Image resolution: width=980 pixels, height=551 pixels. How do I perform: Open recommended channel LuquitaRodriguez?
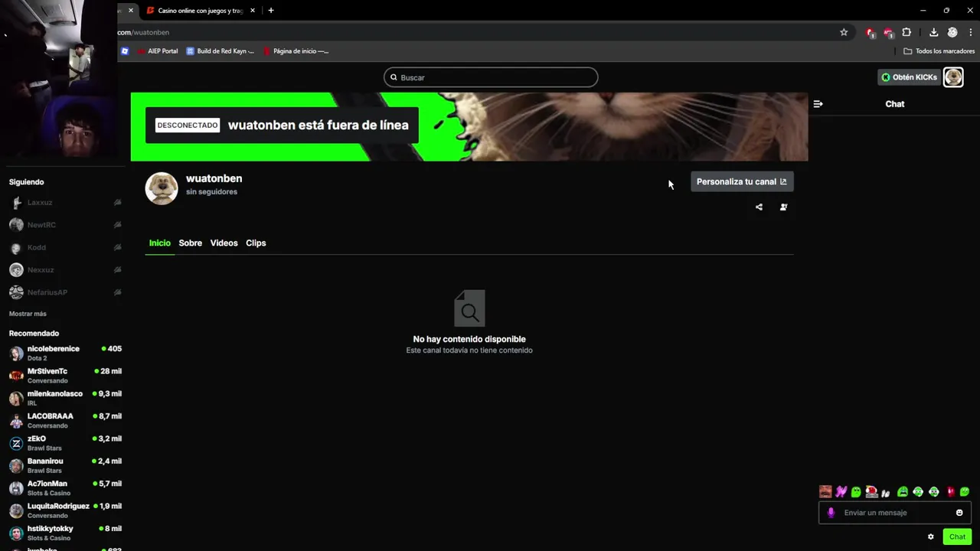click(x=65, y=510)
